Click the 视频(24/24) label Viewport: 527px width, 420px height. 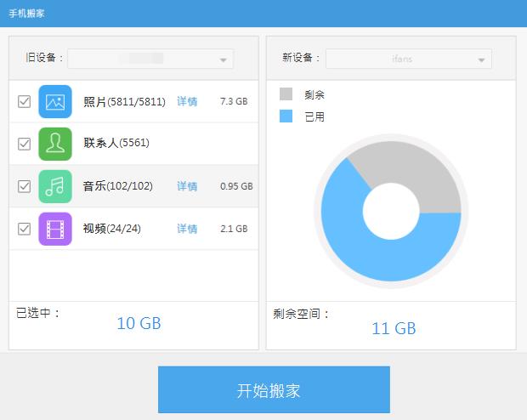click(x=112, y=229)
